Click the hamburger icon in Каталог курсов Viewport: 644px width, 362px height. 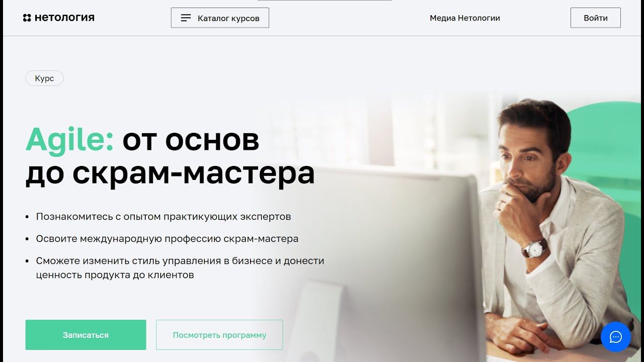pyautogui.click(x=186, y=18)
